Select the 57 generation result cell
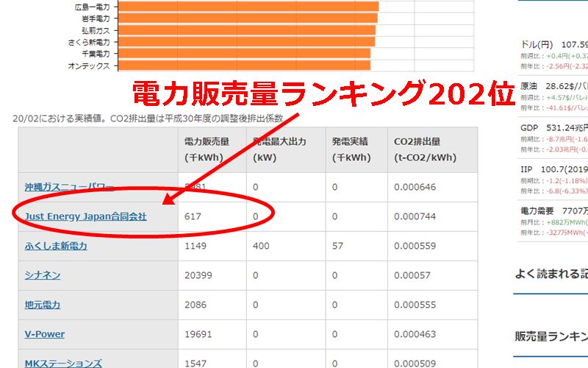 [x=356, y=246]
